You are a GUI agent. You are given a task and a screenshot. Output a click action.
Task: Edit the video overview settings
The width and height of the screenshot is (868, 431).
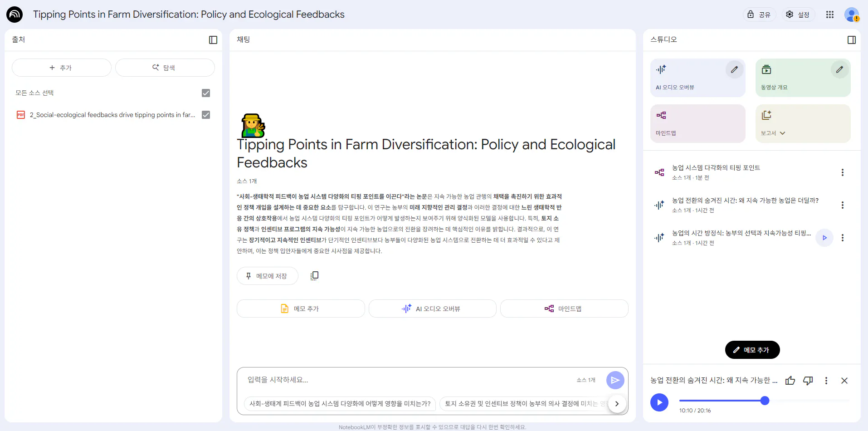[x=839, y=70]
